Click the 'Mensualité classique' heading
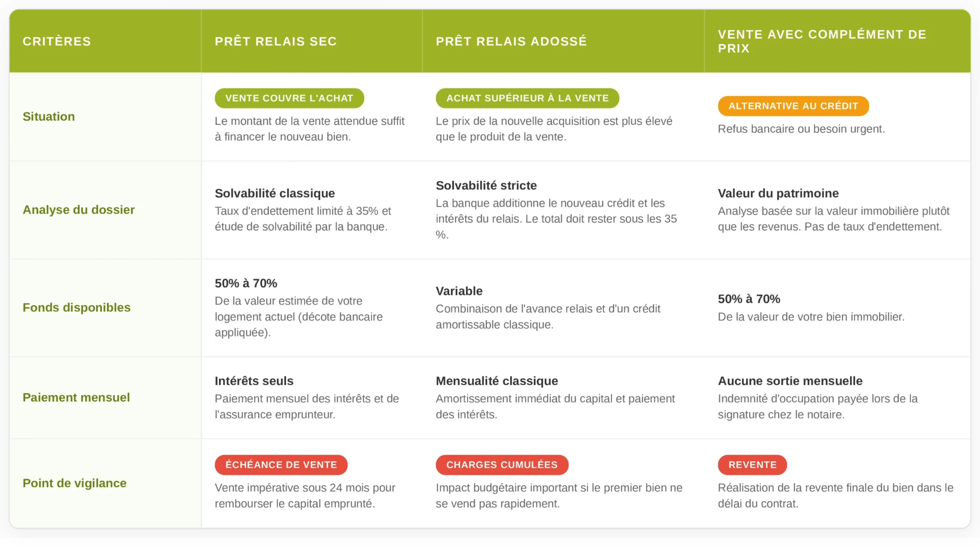980x549 pixels. pyautogui.click(x=497, y=381)
